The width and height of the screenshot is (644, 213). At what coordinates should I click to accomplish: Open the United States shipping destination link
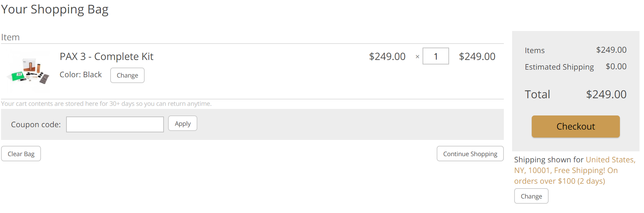(611, 160)
